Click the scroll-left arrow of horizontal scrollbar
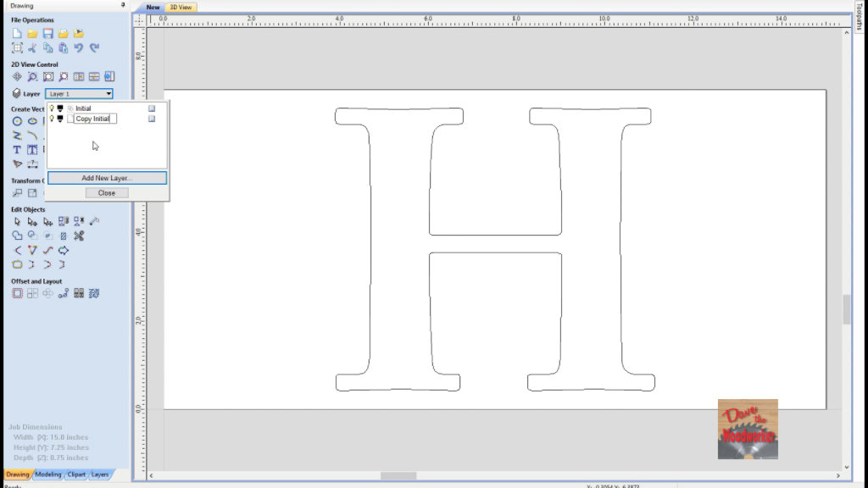Screen dimensions: 868x488 (x=151, y=476)
